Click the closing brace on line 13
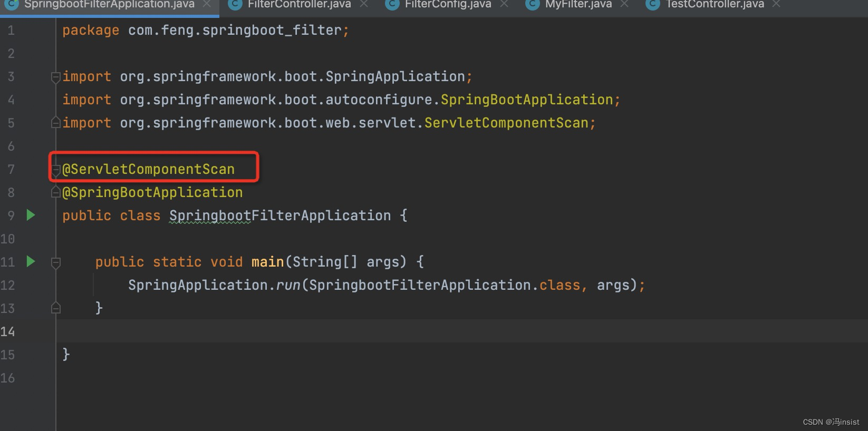Screen dimensions: 868x431 tap(99, 308)
